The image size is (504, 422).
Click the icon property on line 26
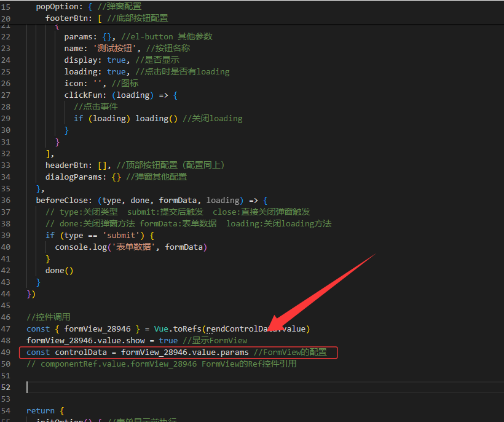point(76,83)
